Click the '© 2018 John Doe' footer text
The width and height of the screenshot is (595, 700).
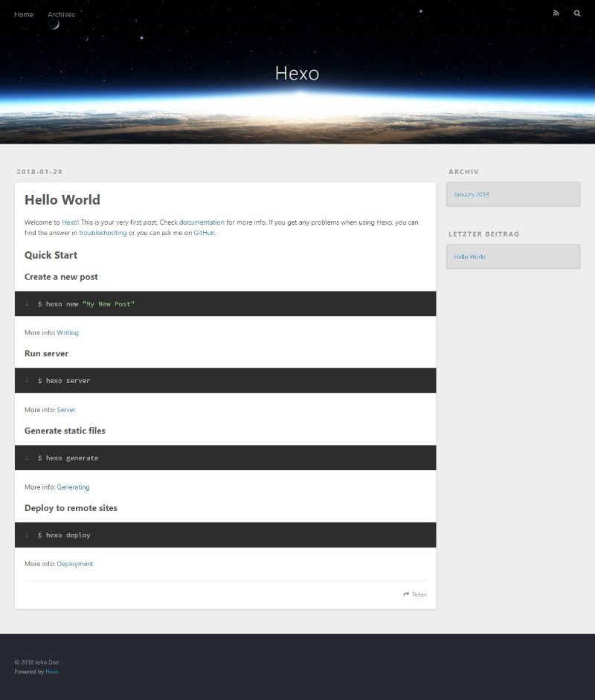pyautogui.click(x=36, y=663)
